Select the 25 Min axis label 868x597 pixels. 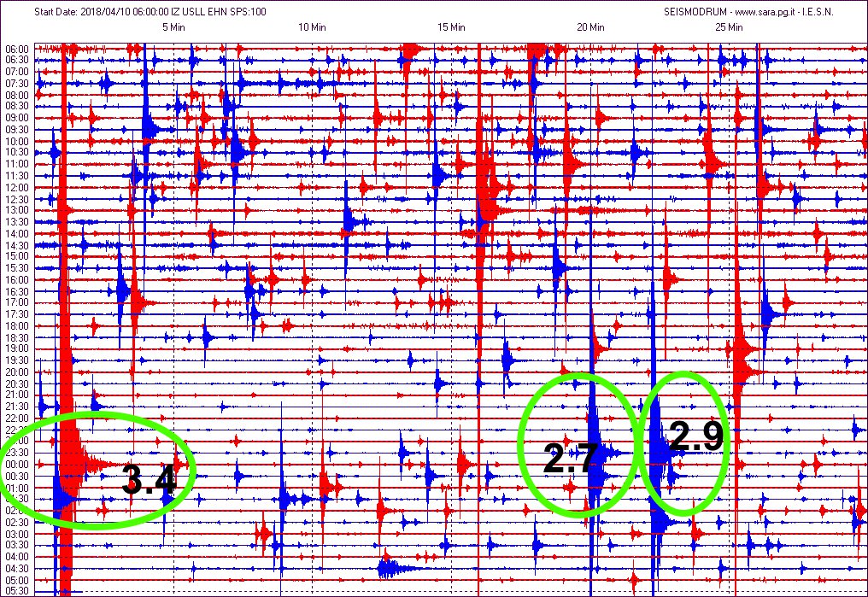[729, 27]
